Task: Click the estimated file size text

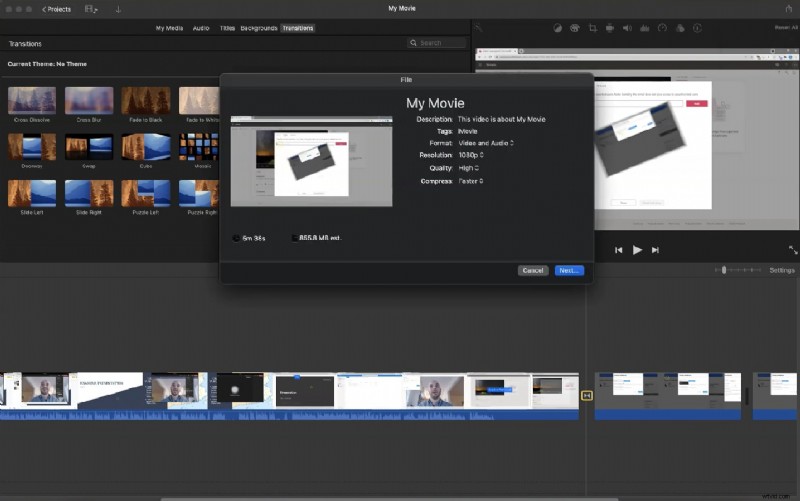Action: [x=320, y=238]
